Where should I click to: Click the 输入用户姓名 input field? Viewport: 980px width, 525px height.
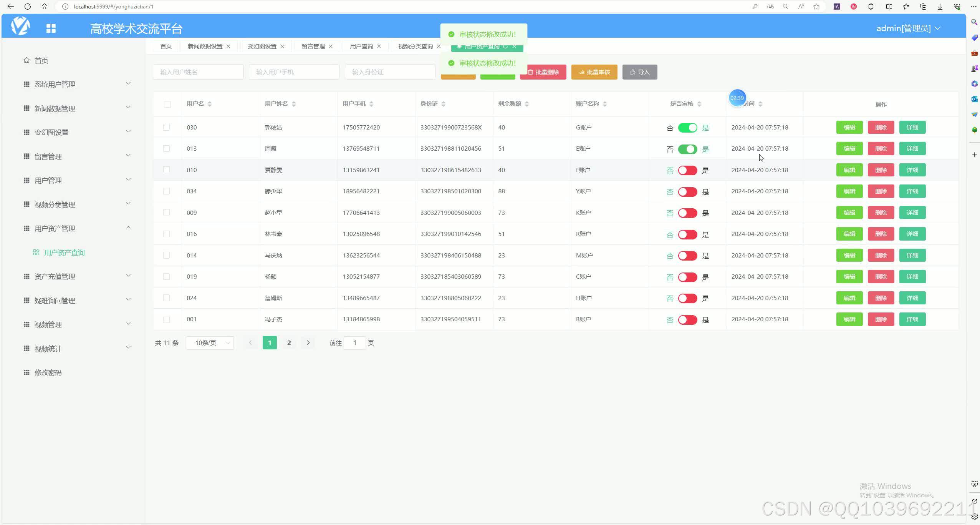198,72
